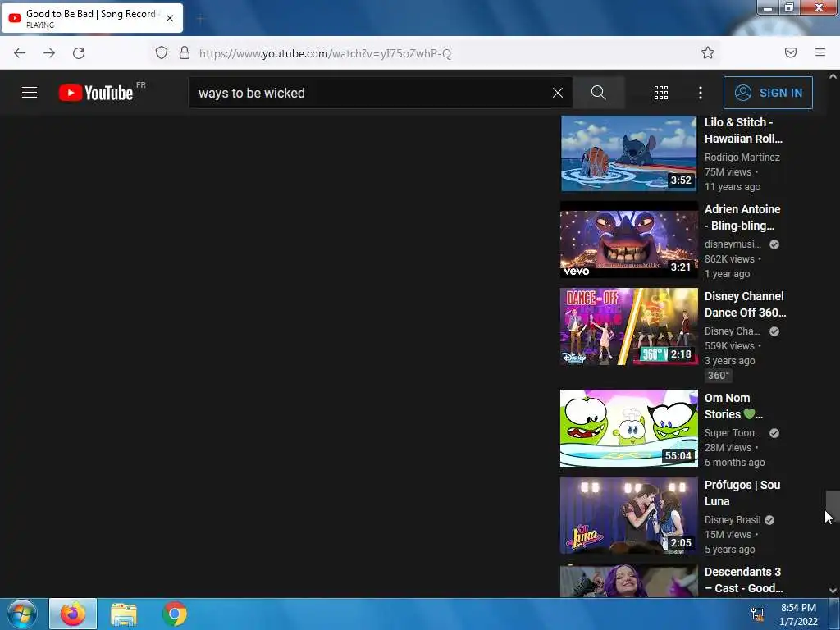Close the Good to Be Bad tab

(170, 18)
